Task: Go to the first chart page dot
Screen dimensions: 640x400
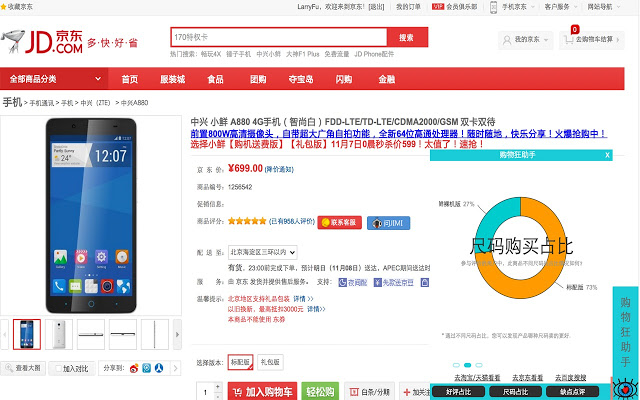Action: [456, 365]
